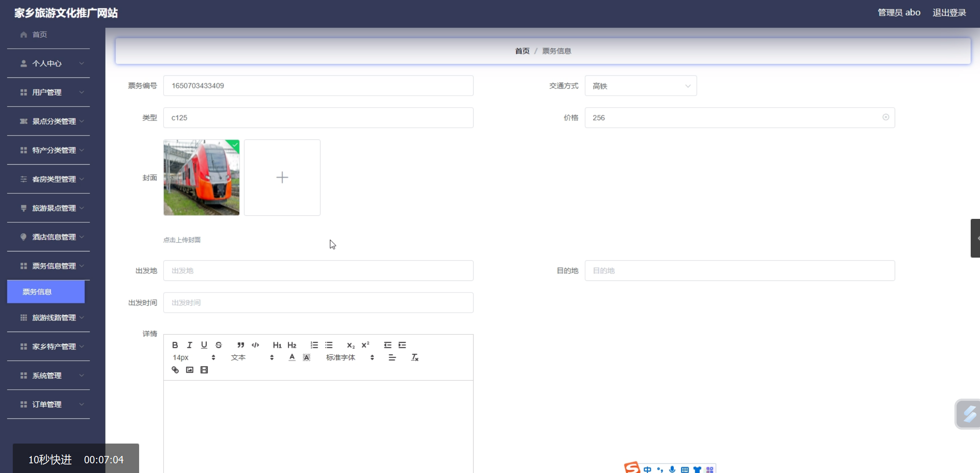Toggle strikethrough formatting in editor
This screenshot has width=980, height=473.
[219, 345]
